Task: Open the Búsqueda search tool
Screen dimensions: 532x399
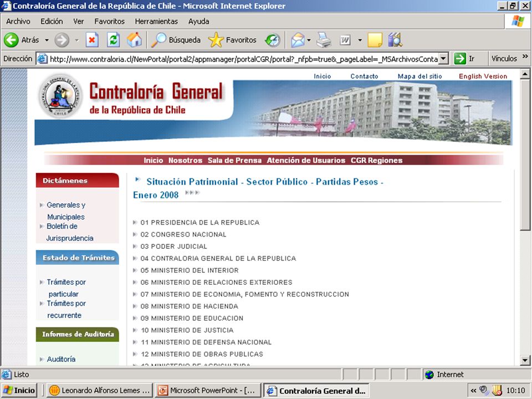Action: 176,40
